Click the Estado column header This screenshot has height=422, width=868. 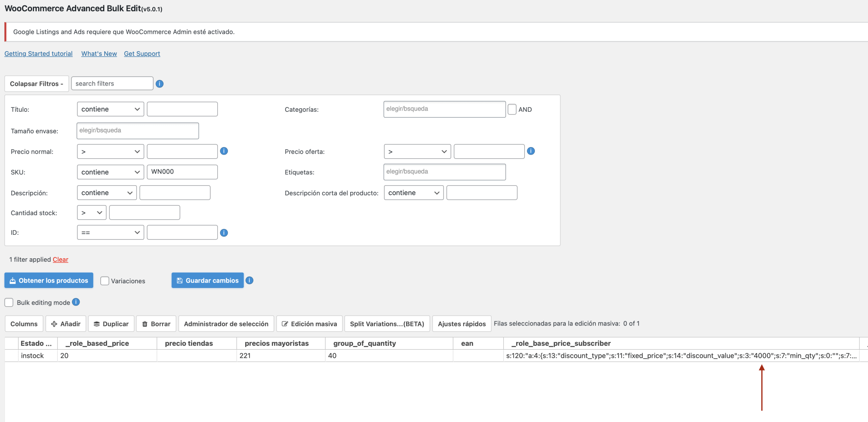38,343
